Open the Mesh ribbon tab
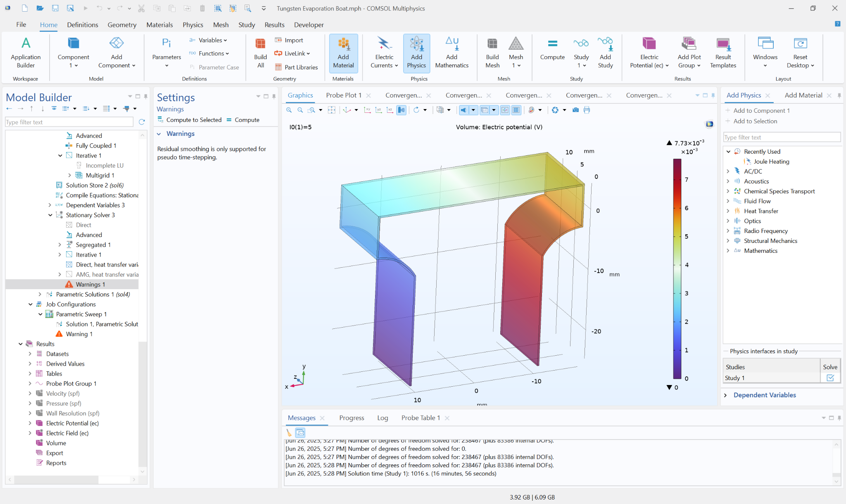Viewport: 846px width, 504px height. coord(221,25)
